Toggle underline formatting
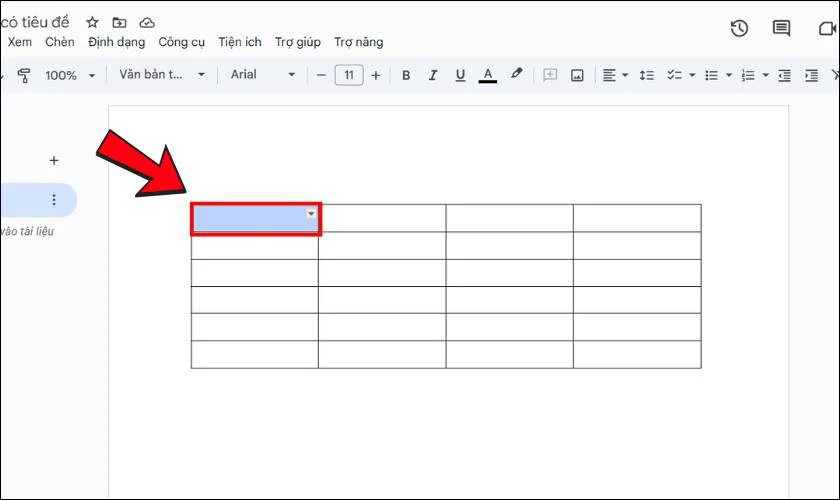840x500 pixels. click(460, 75)
